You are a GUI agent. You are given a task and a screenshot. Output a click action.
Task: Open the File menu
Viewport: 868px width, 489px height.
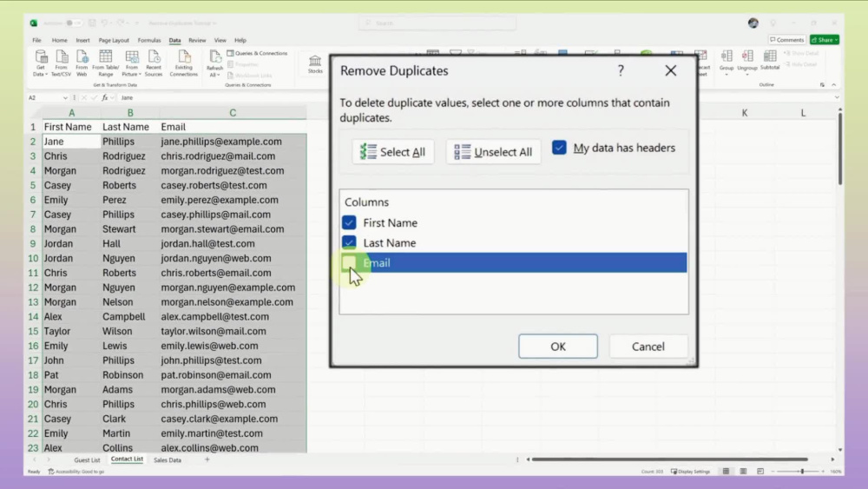(36, 41)
